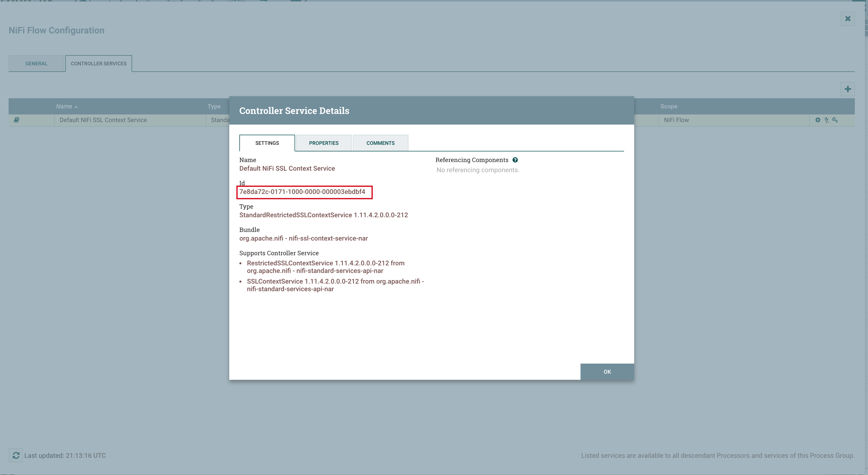Click the refresh icon beside Last updated
This screenshot has height=475, width=868.
pyautogui.click(x=16, y=456)
